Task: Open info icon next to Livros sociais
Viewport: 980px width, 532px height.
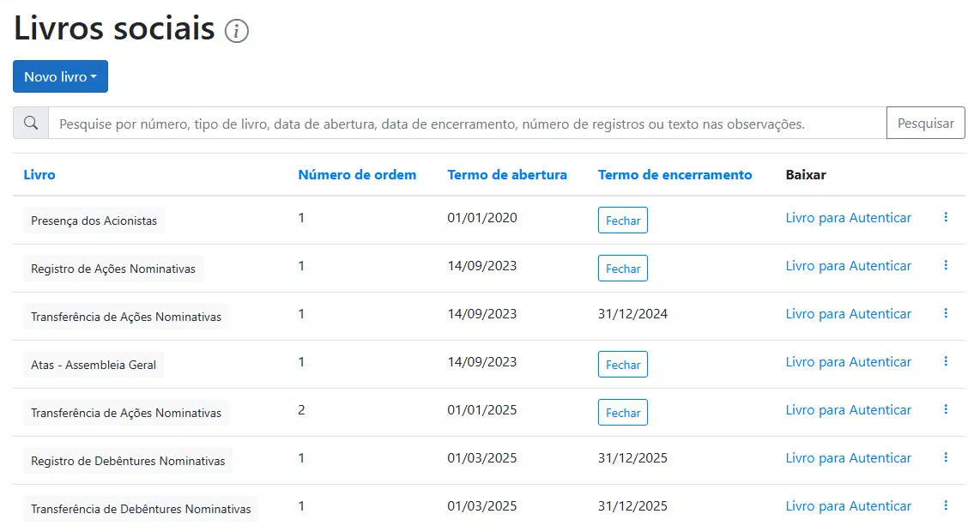Action: 237,31
